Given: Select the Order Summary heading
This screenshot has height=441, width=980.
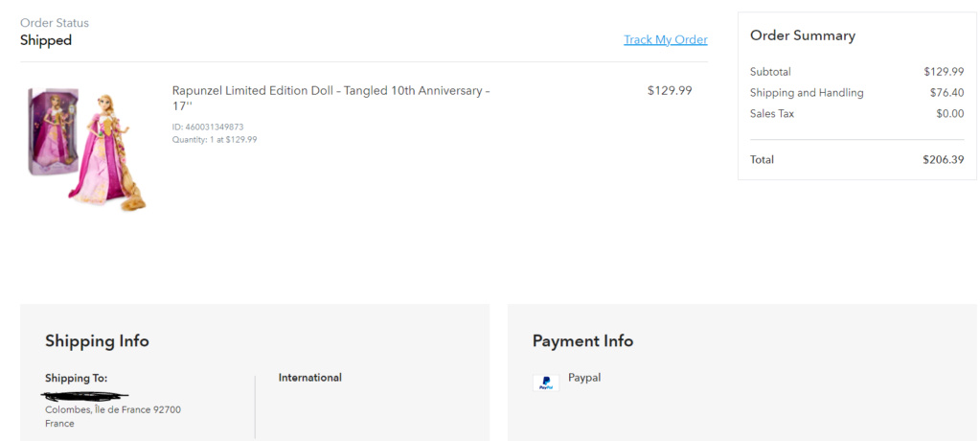Looking at the screenshot, I should tap(803, 35).
